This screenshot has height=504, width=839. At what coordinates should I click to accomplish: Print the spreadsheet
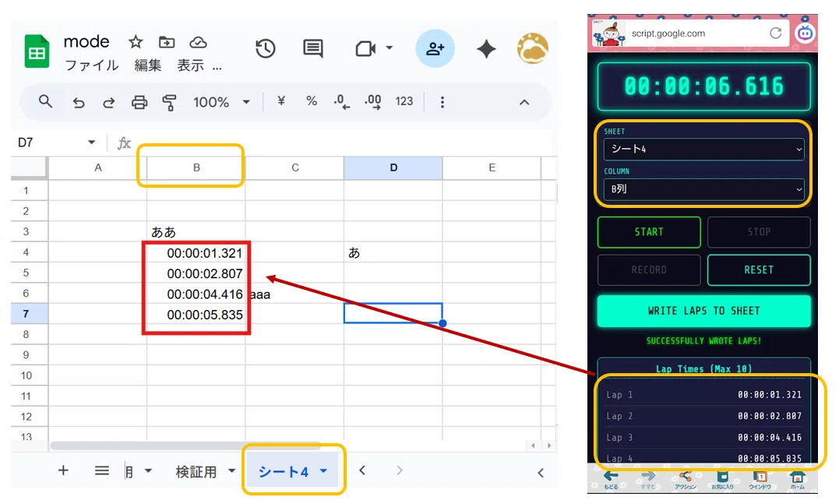coord(139,102)
